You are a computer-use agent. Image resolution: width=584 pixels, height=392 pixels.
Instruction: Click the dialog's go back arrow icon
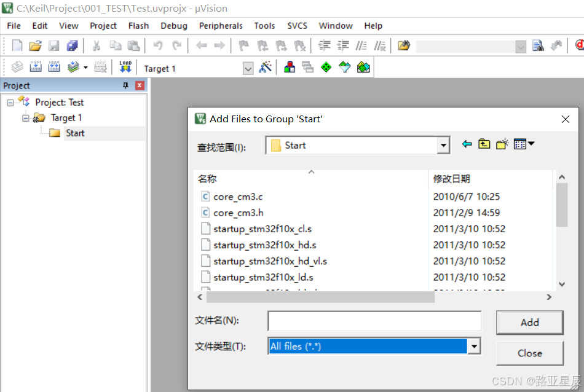(x=467, y=144)
